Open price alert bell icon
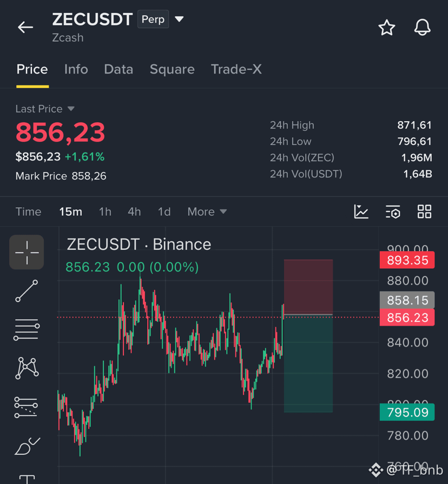 coord(422,27)
